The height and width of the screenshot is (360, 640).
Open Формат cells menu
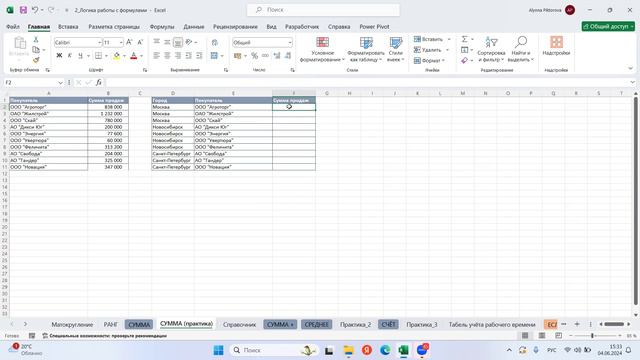point(429,60)
